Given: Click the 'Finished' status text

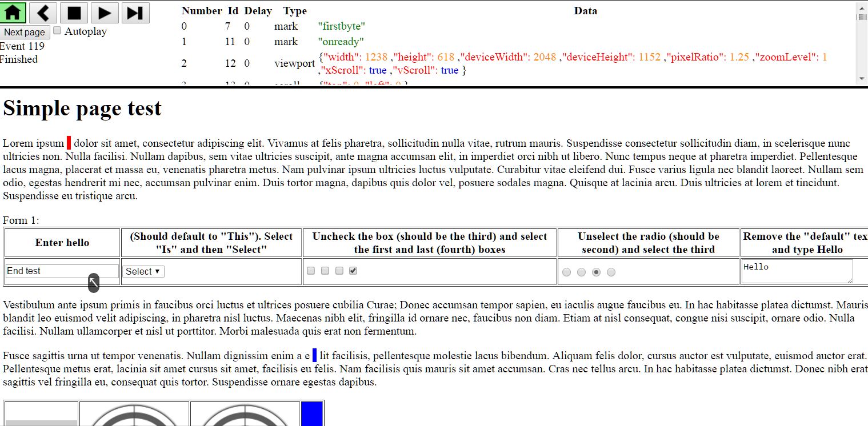Looking at the screenshot, I should point(19,59).
